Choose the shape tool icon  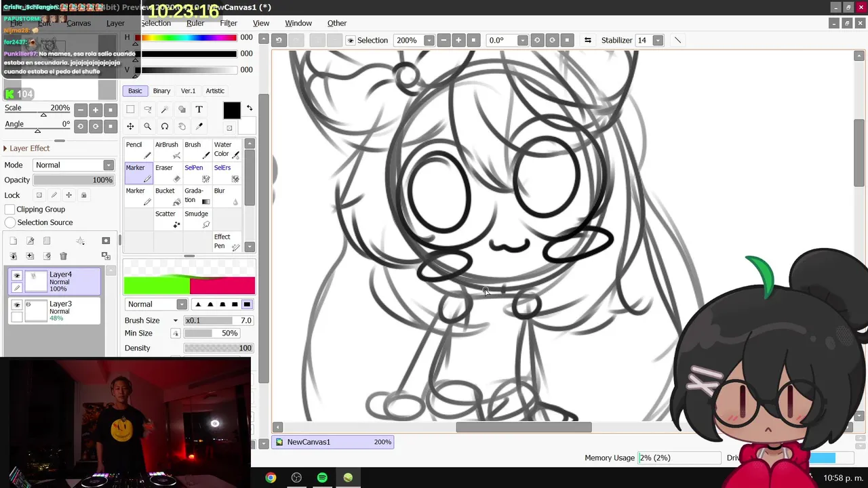[x=182, y=109]
